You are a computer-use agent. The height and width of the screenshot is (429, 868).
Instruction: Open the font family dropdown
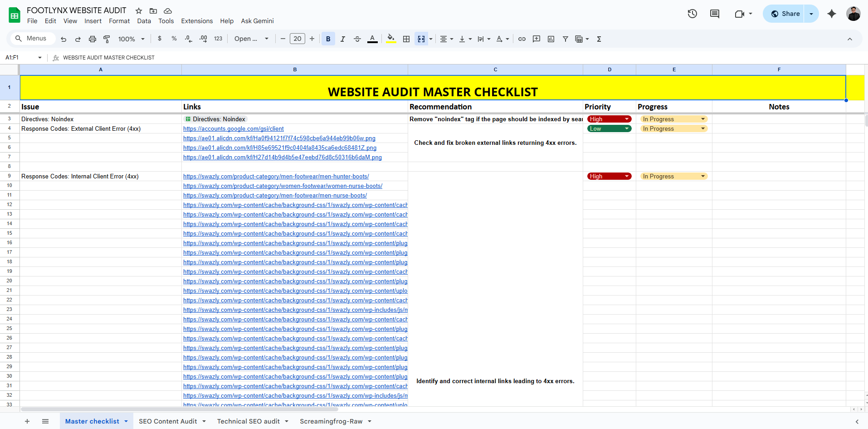[252, 39]
